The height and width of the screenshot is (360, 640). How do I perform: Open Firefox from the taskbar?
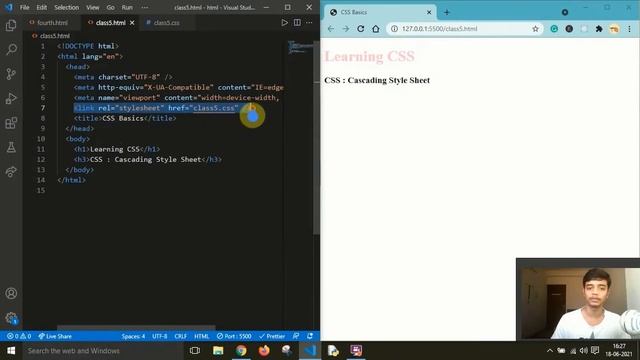[x=264, y=351]
